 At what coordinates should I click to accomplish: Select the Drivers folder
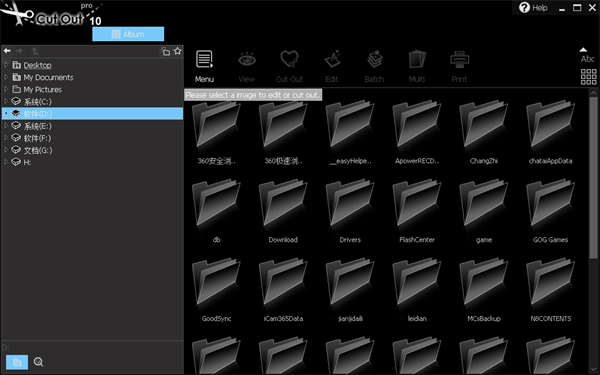click(x=350, y=211)
